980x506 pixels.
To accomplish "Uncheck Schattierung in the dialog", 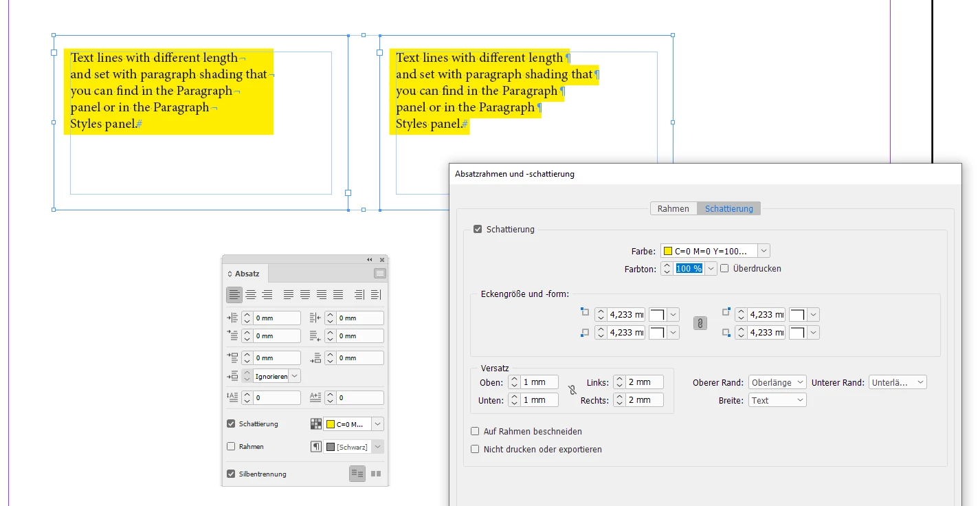I will (478, 230).
